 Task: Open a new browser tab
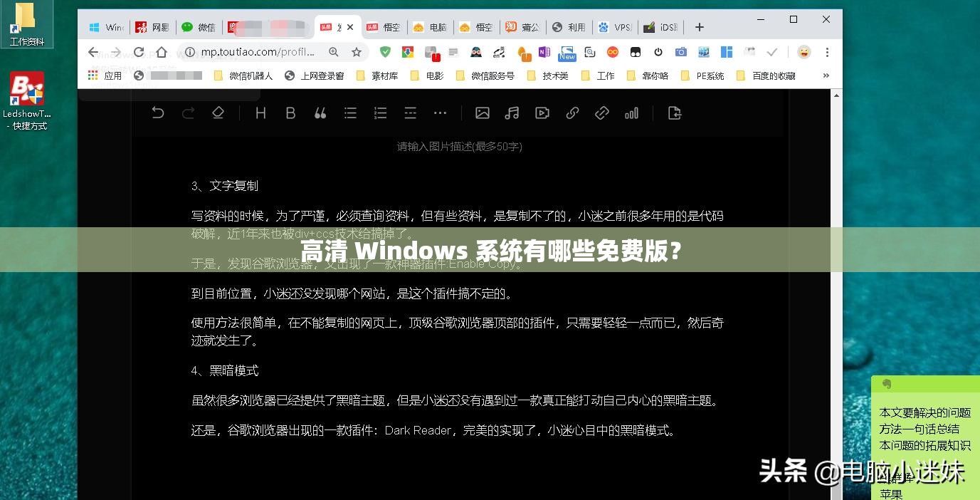[700, 27]
